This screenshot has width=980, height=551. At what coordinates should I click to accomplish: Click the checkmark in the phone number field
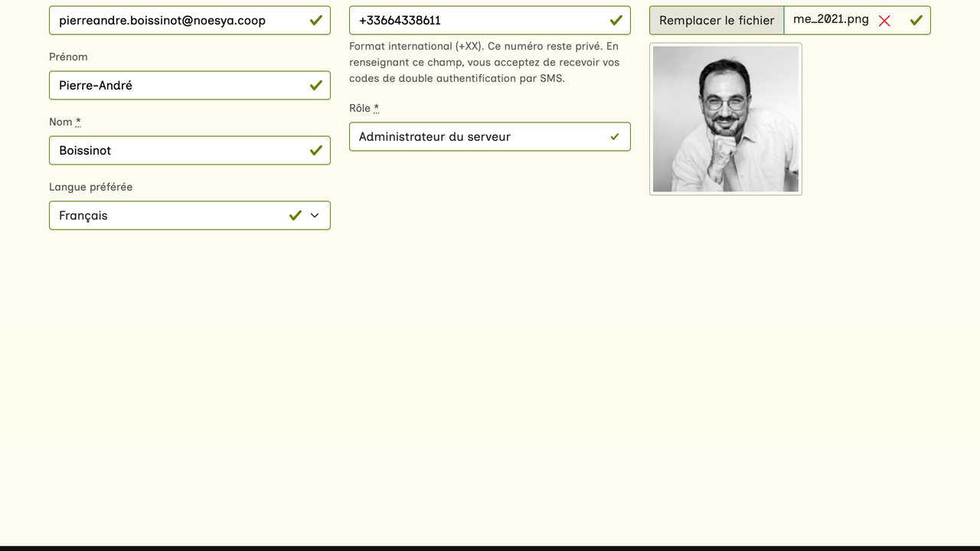(616, 21)
